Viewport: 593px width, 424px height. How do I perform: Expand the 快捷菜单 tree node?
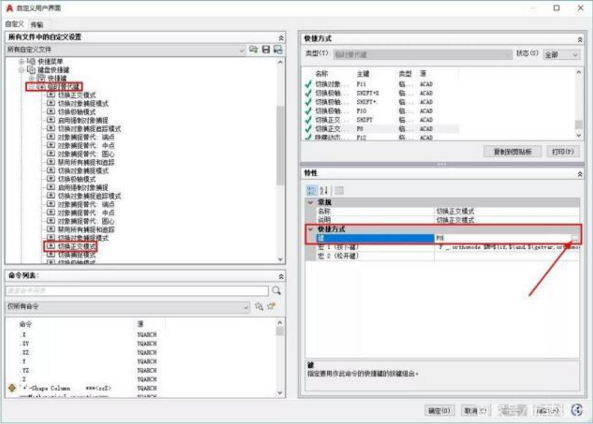[x=22, y=61]
